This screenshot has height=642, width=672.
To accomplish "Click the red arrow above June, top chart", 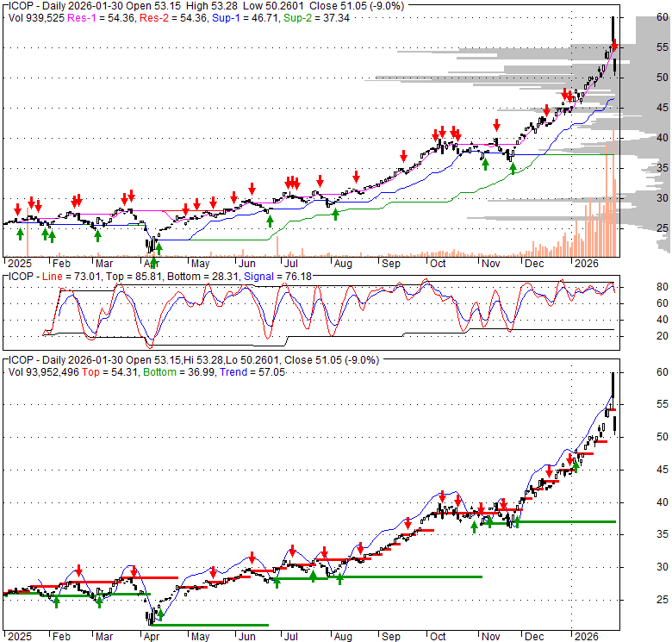I will click(x=252, y=188).
